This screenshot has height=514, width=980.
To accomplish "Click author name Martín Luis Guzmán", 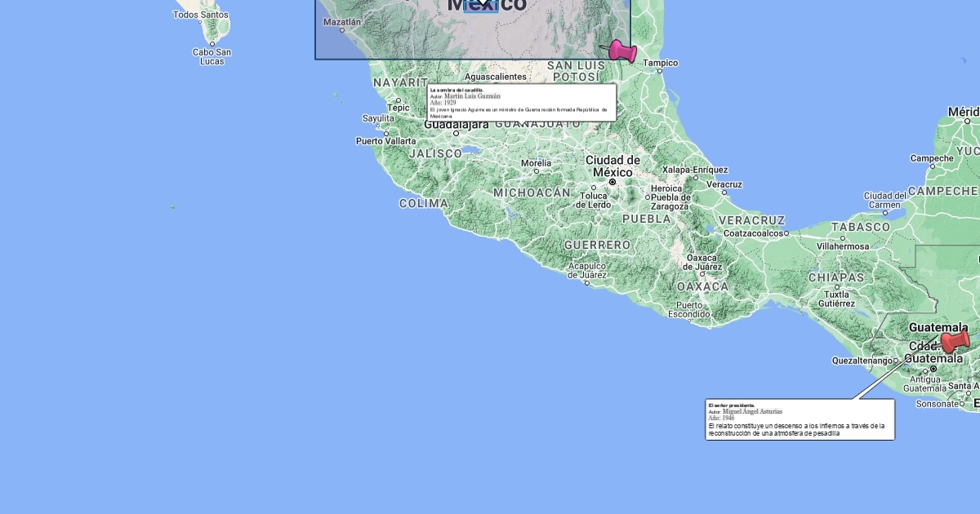I will click(472, 96).
